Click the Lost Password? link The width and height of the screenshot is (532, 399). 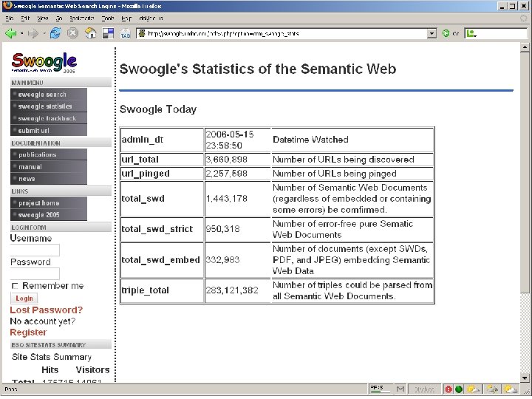[x=46, y=310]
